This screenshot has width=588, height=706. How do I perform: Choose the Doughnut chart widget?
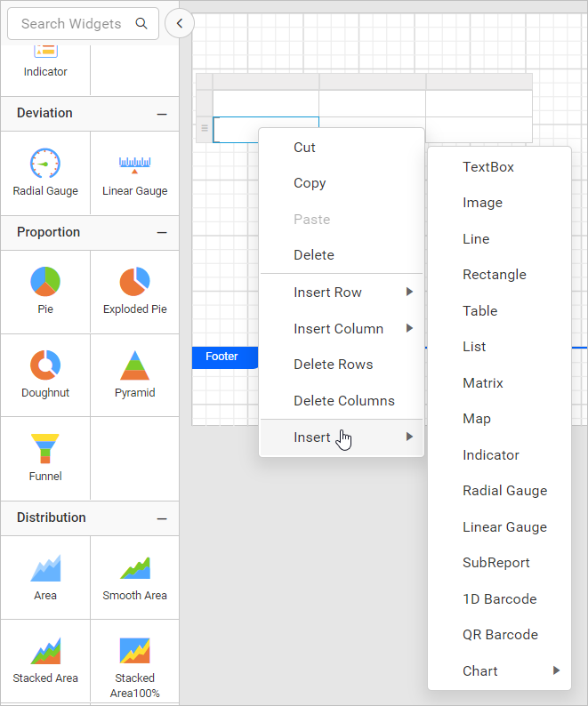(x=45, y=374)
